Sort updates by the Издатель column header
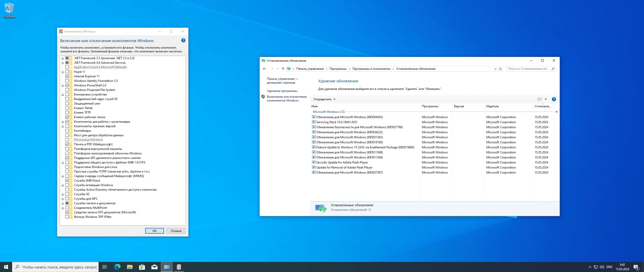Image resolution: width=644 pixels, height=272 pixels. coord(509,106)
